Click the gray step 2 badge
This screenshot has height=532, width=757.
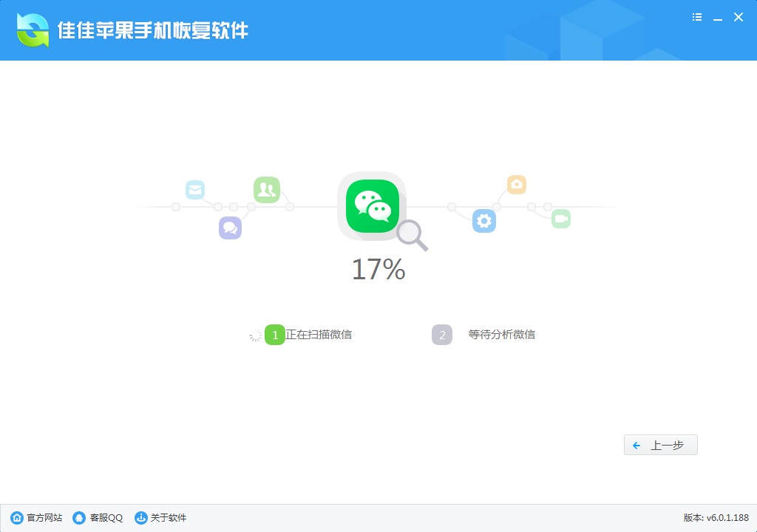pos(442,335)
